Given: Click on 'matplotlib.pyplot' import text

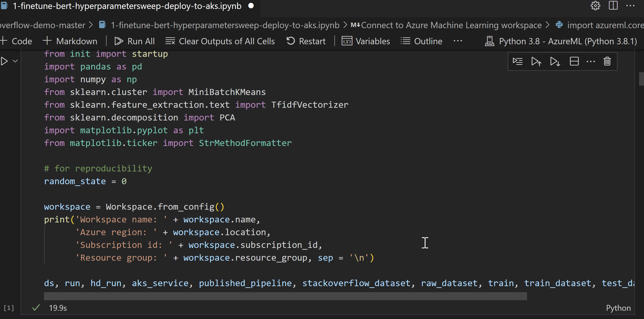Looking at the screenshot, I should pyautogui.click(x=124, y=130).
